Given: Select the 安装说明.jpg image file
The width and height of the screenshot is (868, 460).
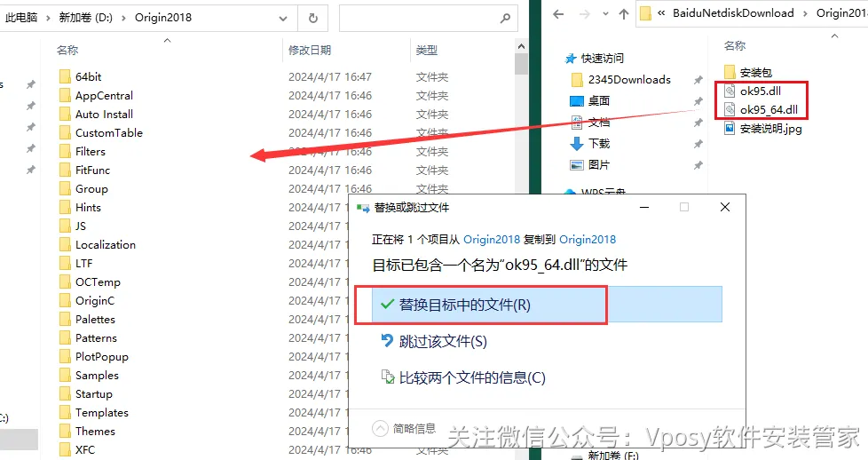Looking at the screenshot, I should pyautogui.click(x=770, y=129).
